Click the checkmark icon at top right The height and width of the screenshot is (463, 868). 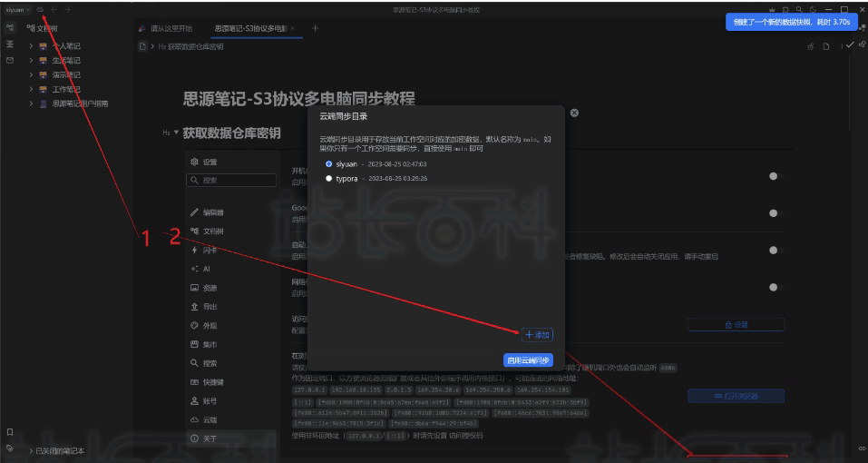850,44
